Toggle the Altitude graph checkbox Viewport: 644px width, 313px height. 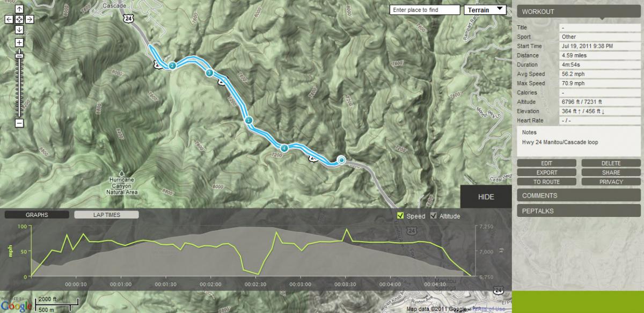434,216
